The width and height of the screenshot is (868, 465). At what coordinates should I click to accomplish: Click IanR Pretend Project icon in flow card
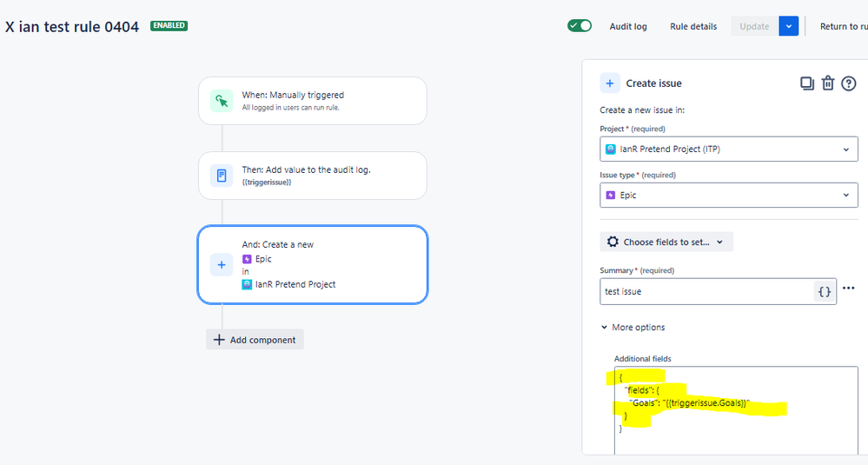point(247,284)
